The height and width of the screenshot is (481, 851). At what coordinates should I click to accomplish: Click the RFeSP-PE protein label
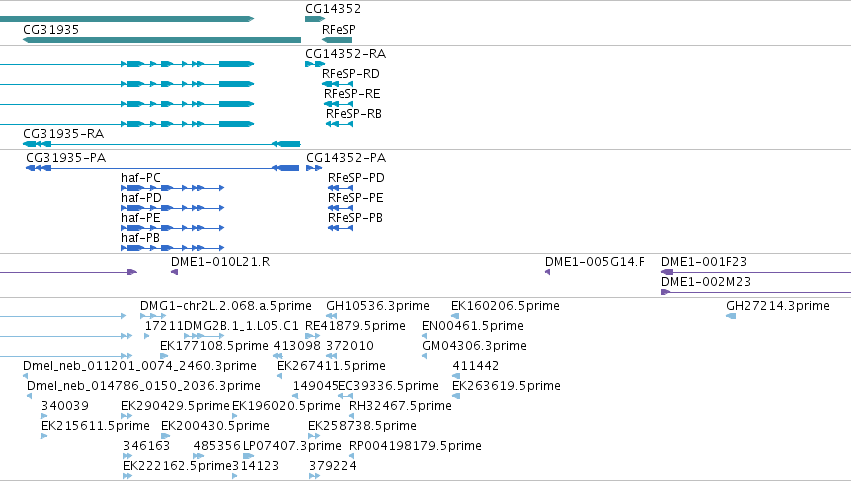pyautogui.click(x=355, y=198)
